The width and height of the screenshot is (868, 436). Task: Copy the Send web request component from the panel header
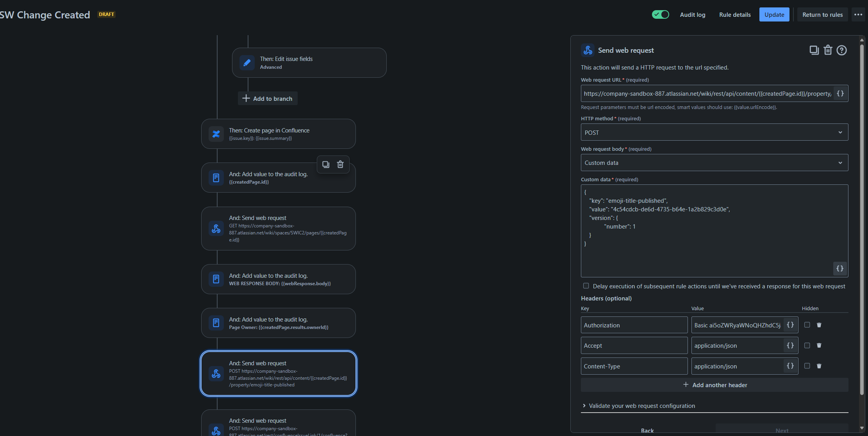click(814, 50)
